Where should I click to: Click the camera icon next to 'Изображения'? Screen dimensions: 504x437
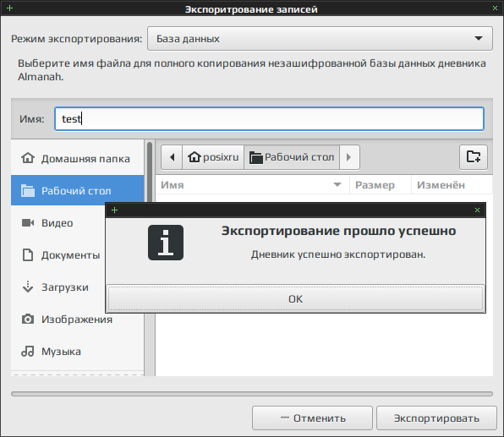28,319
